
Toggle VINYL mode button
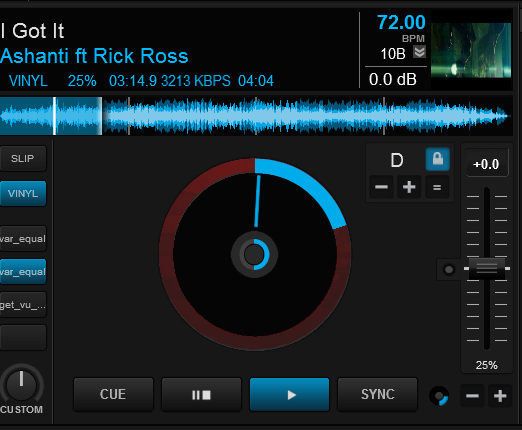(23, 193)
